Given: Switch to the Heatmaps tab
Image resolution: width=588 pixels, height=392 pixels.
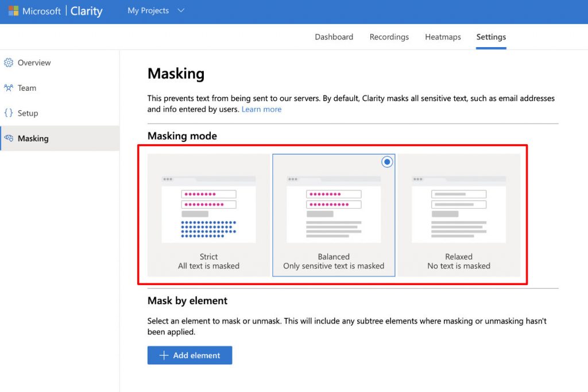Looking at the screenshot, I should (443, 37).
